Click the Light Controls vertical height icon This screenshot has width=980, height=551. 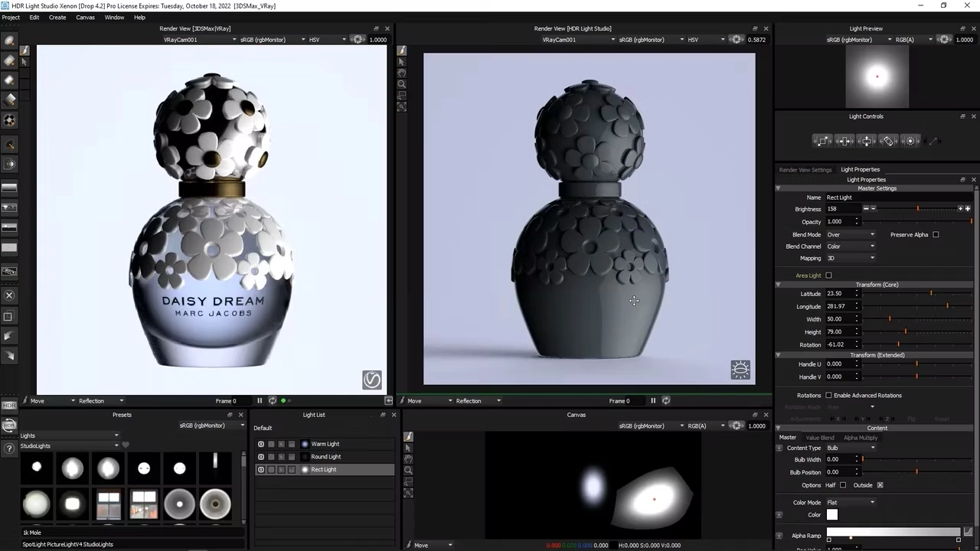(x=867, y=141)
